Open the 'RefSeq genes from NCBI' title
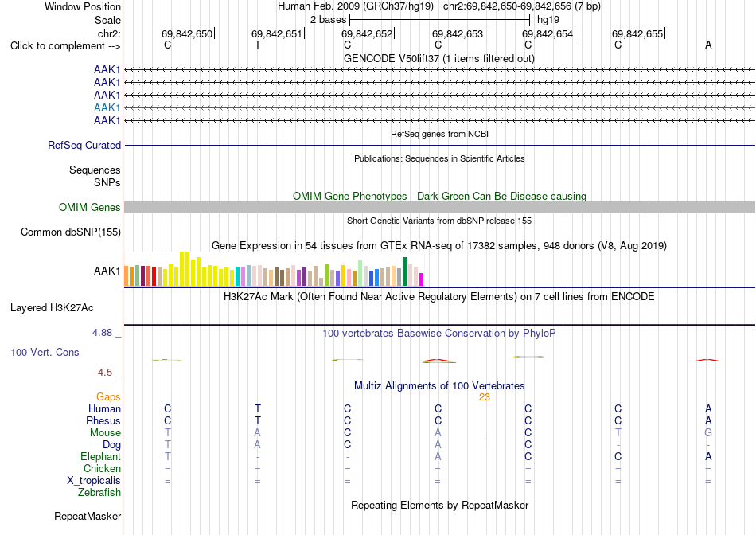The height and width of the screenshot is (535, 756). (440, 134)
